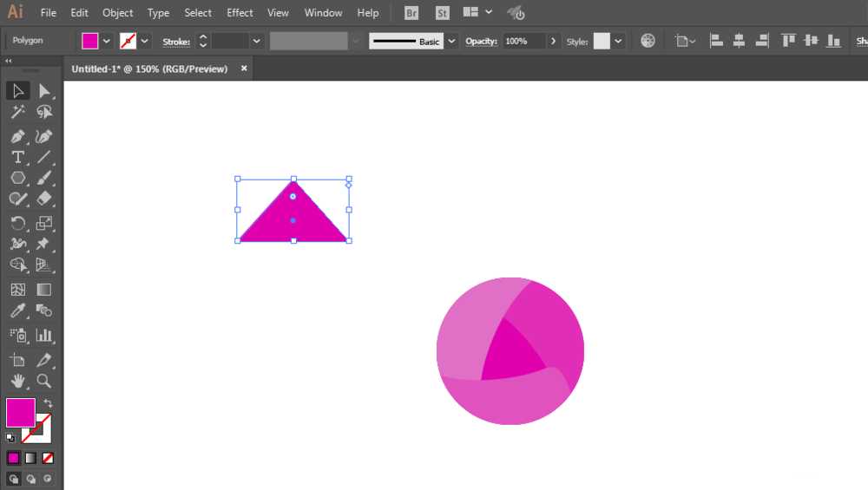Image resolution: width=868 pixels, height=490 pixels.
Task: Select the Hand tool
Action: coord(17,381)
